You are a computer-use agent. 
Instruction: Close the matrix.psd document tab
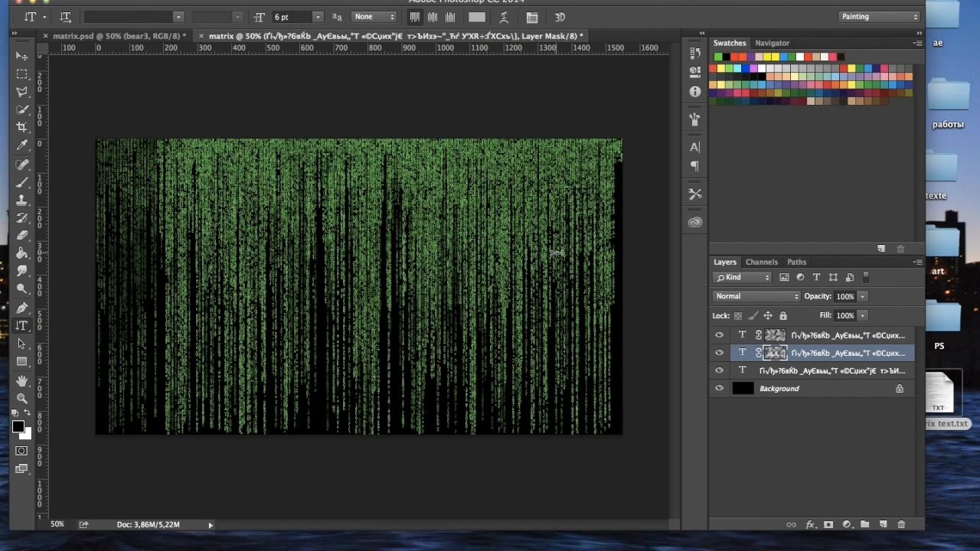point(46,36)
